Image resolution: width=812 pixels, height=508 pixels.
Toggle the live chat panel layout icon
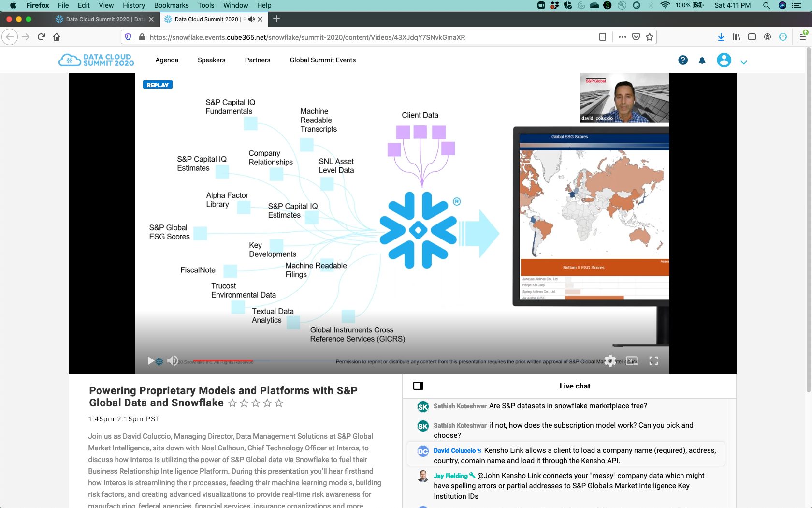(419, 386)
